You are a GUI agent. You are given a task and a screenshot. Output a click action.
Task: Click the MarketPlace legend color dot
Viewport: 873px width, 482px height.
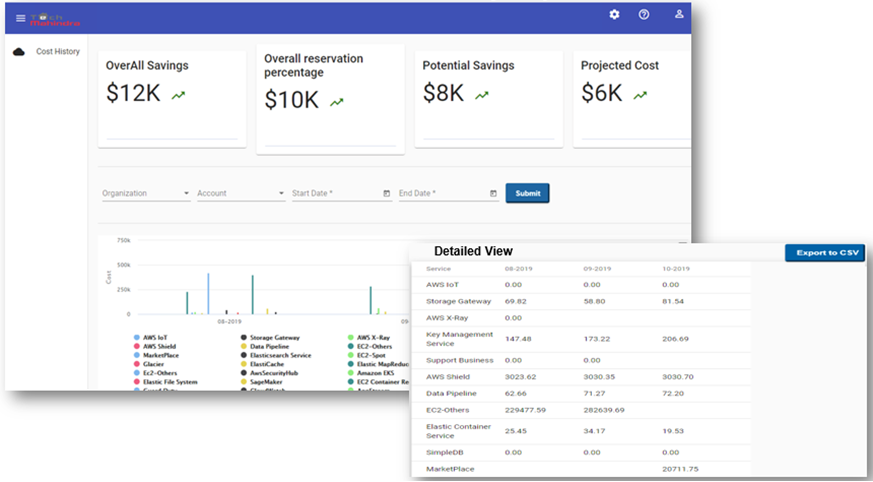136,355
